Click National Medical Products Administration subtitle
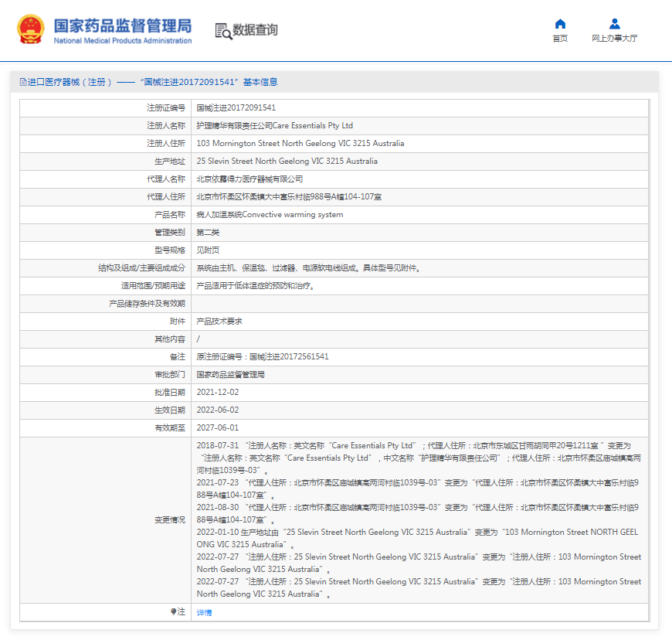672x640 pixels. pos(123,41)
